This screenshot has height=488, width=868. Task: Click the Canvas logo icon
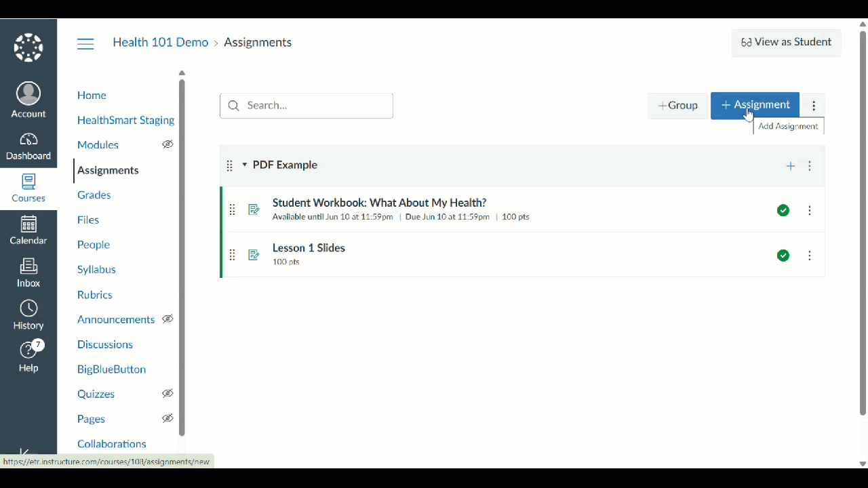click(x=28, y=47)
